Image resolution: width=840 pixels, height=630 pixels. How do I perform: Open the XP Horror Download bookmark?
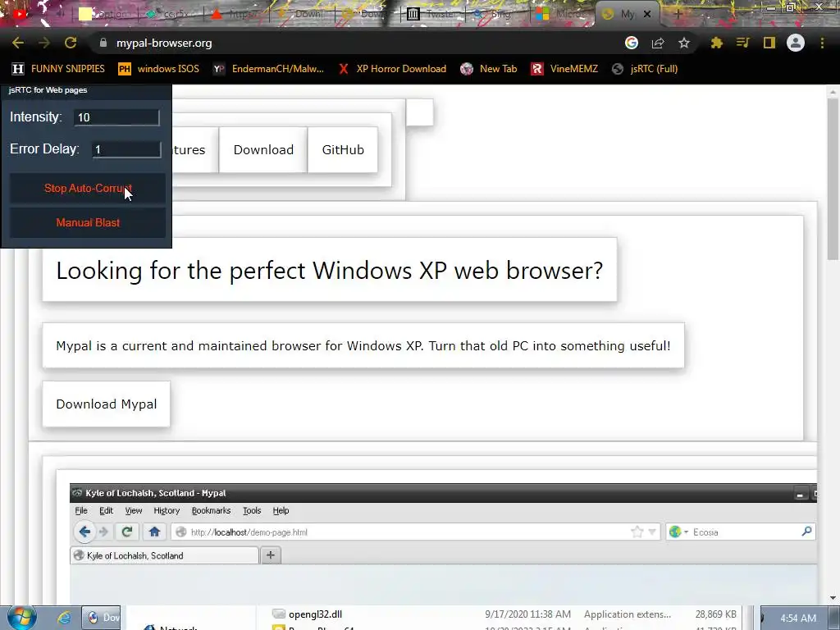pyautogui.click(x=392, y=69)
